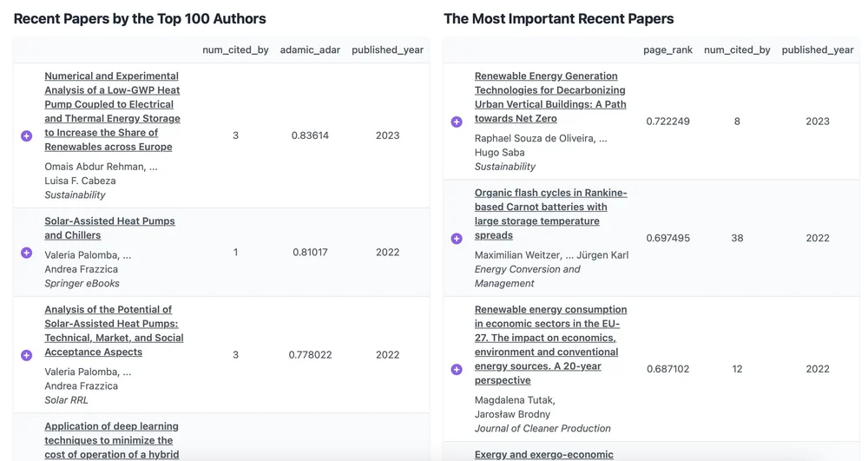Click the Journal of Cleaner Production name
The image size is (868, 461).
pos(542,428)
